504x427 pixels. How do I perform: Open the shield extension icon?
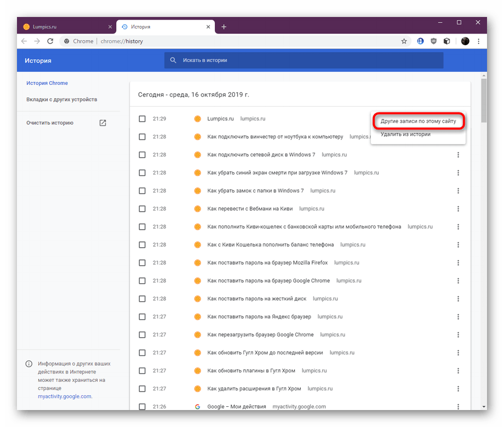click(x=433, y=41)
